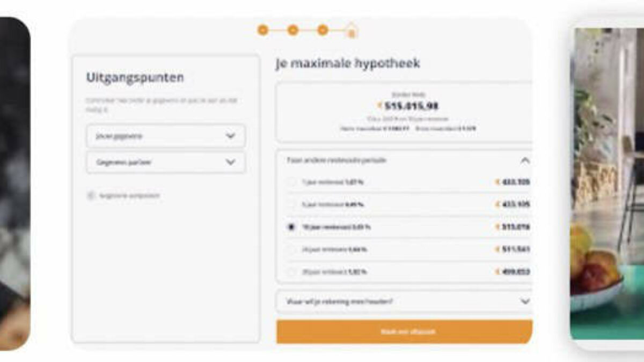Select the second step dot in the stepper
Image resolution: width=644 pixels, height=362 pixels.
[293, 30]
